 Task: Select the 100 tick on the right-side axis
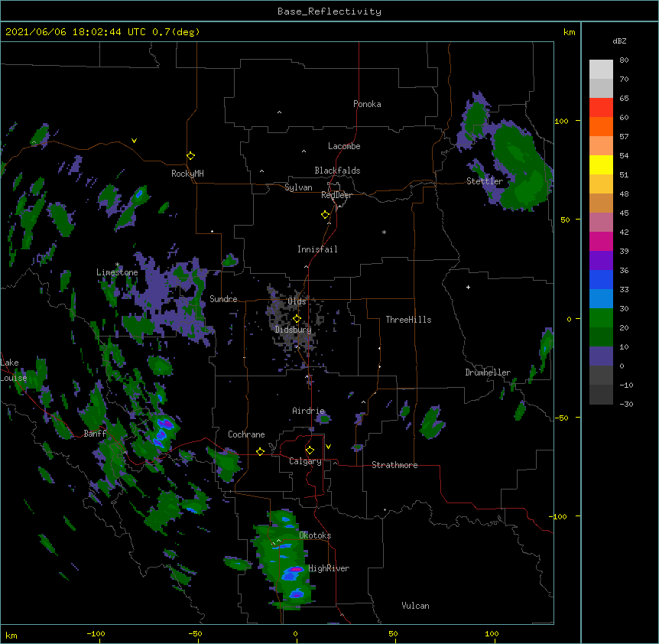tap(561, 121)
